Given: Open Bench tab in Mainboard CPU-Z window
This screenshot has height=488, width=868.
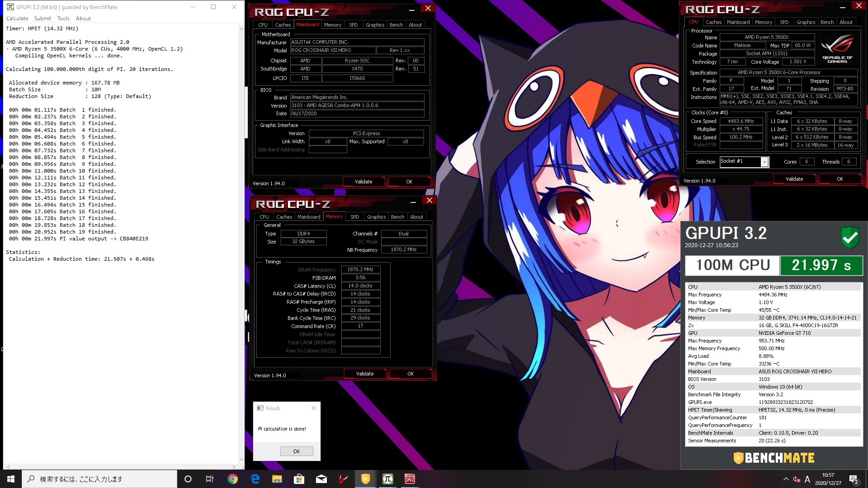Looking at the screenshot, I should [x=396, y=25].
